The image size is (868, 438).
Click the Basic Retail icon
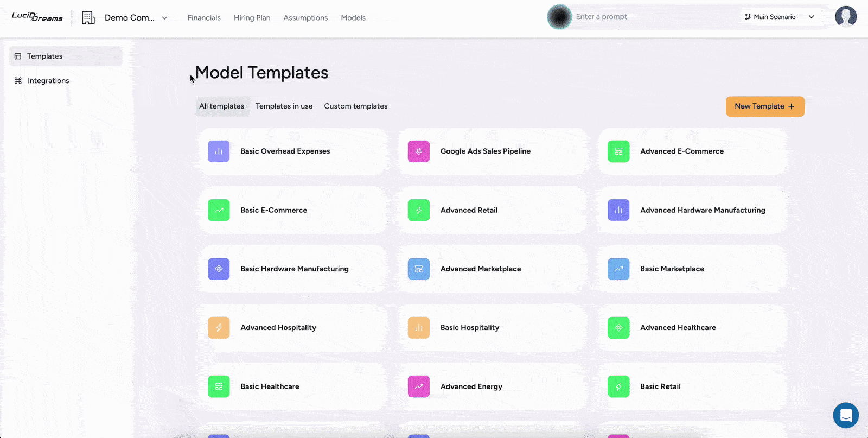tap(618, 386)
